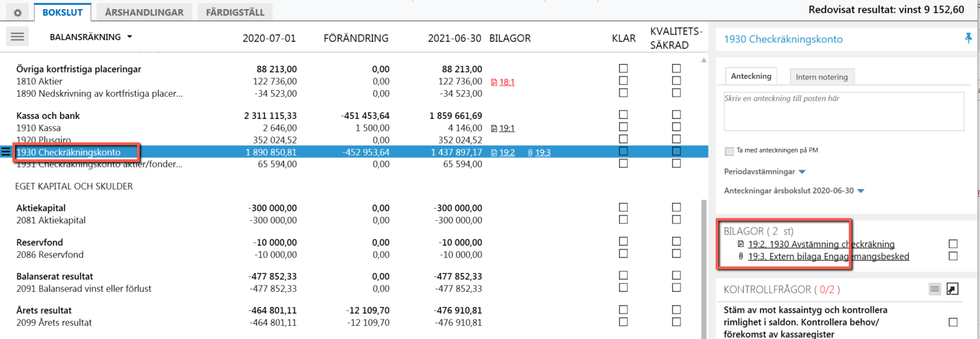Check Kvalitetssäkrad for 2086 Reservfond
This screenshot has height=339, width=980.
pyautogui.click(x=677, y=254)
